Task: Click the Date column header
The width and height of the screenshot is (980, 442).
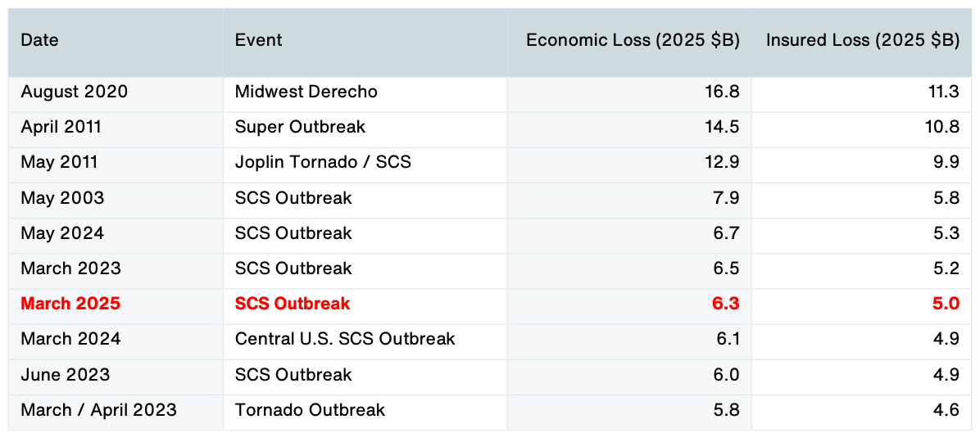Action: point(40,40)
